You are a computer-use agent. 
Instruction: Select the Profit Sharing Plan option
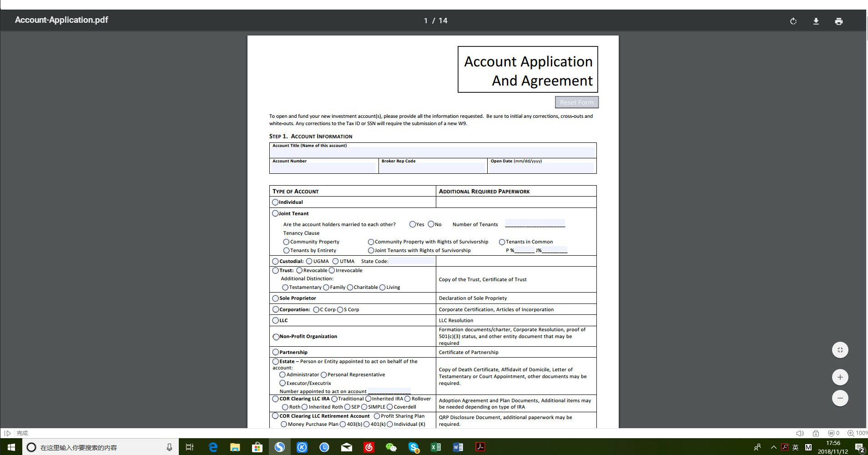pyautogui.click(x=377, y=416)
